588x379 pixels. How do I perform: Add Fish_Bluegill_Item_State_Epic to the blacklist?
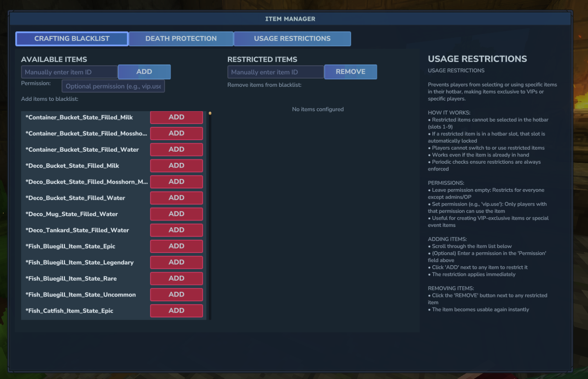tap(176, 246)
